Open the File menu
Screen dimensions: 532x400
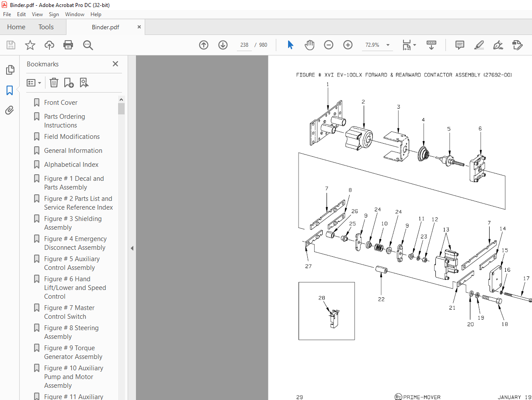click(x=7, y=14)
